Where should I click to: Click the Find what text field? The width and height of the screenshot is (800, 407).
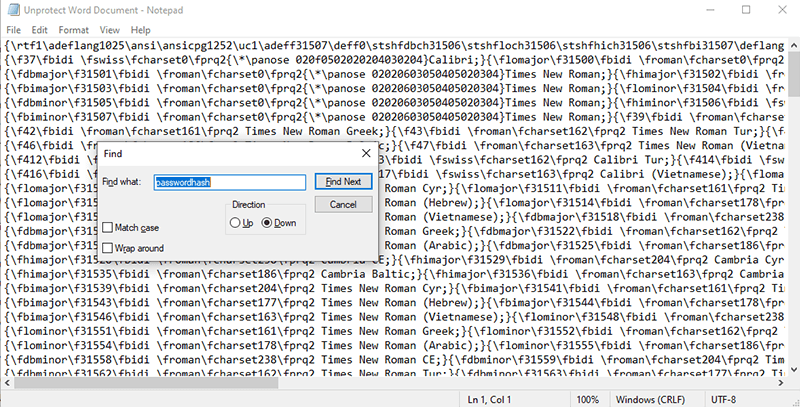pos(229,183)
